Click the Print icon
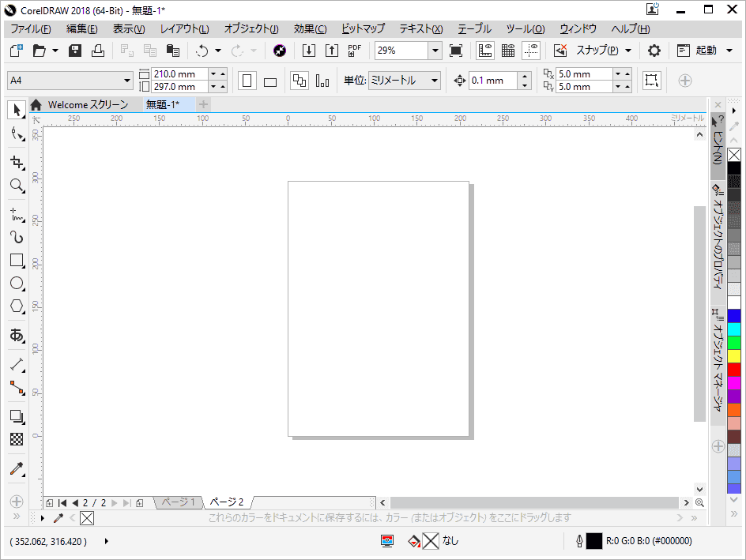The image size is (746, 560). pyautogui.click(x=98, y=51)
